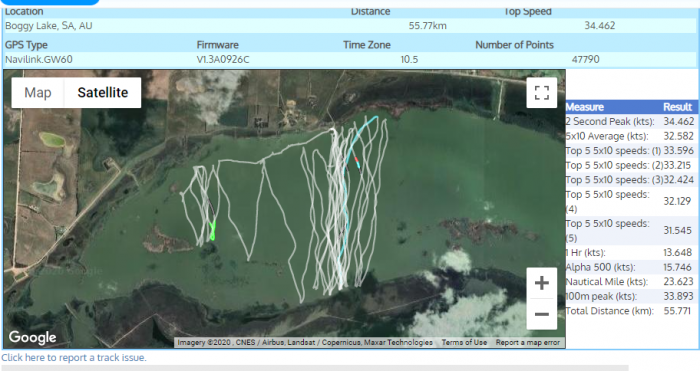The image size is (700, 371).
Task: Select the 5x10 Average result row
Action: [x=630, y=136]
